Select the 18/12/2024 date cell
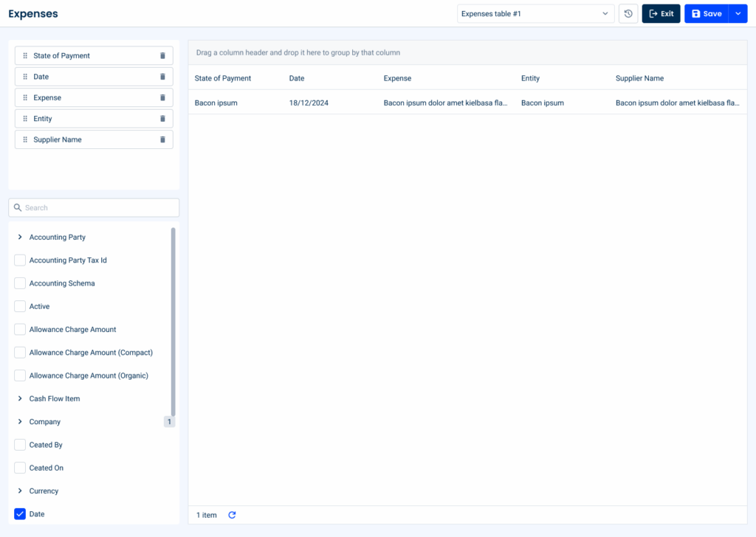This screenshot has width=756, height=537. [x=309, y=103]
